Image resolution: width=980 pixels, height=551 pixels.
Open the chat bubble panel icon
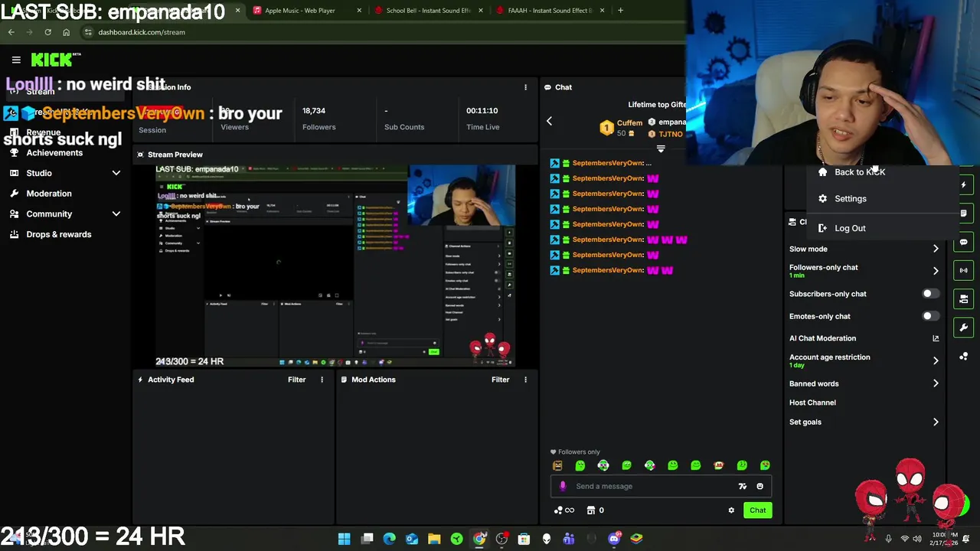pyautogui.click(x=964, y=242)
